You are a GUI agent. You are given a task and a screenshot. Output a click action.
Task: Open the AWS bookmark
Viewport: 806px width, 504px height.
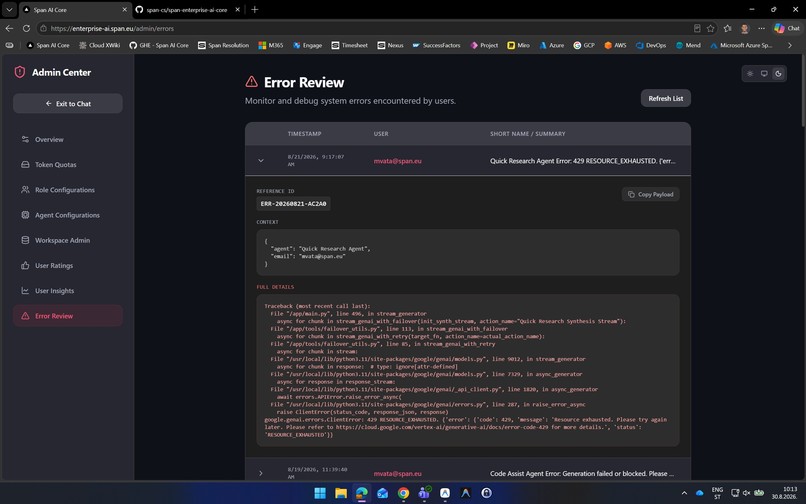coord(615,45)
